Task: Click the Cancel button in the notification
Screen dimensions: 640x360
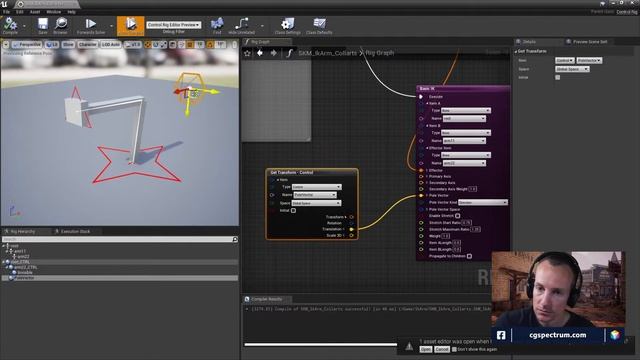Action: [442, 349]
